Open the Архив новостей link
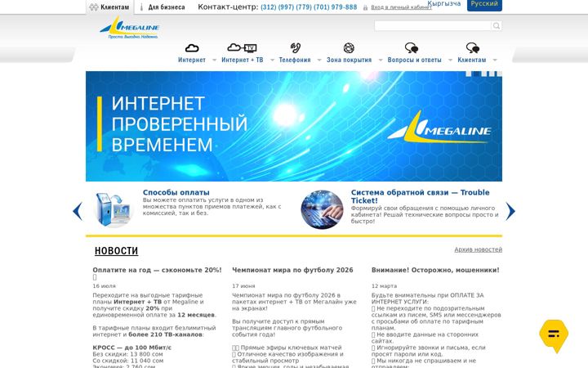588x368 pixels. pyautogui.click(x=478, y=249)
